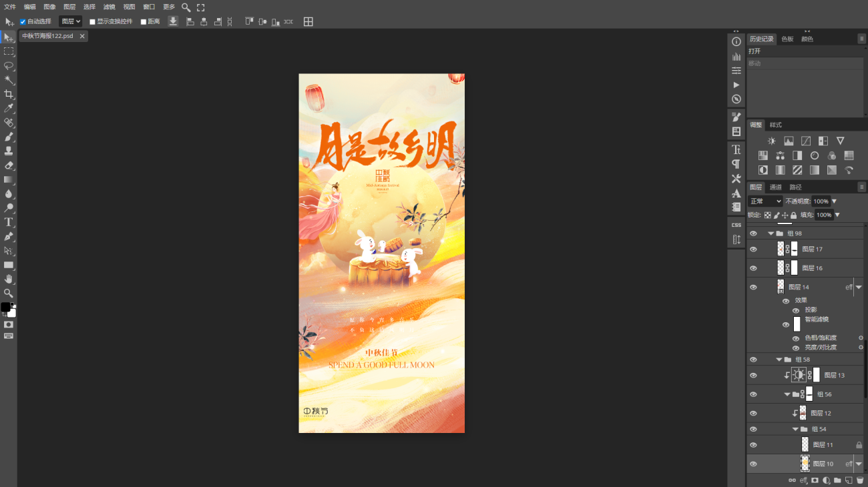Switch to the 通道 tab

(x=776, y=187)
